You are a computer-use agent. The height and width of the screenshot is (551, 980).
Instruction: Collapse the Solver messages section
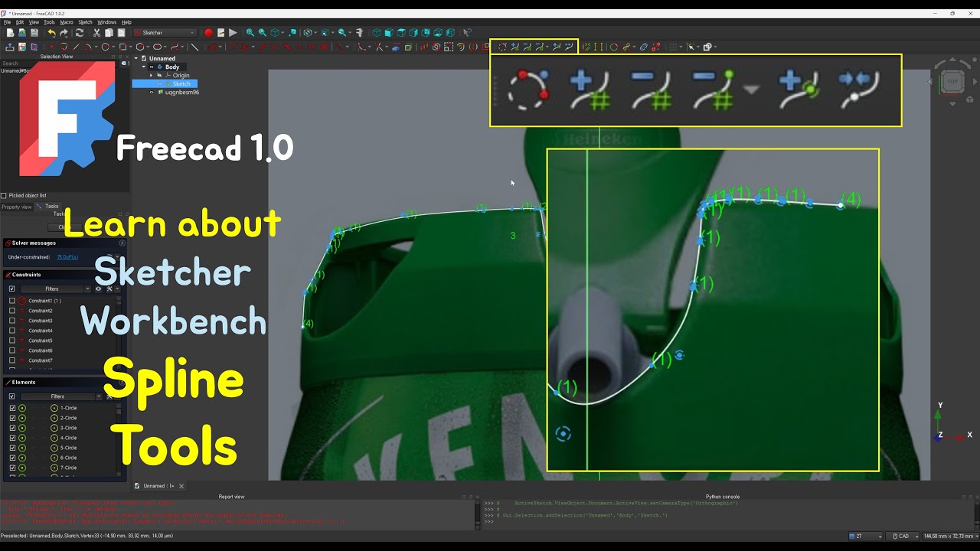tap(122, 243)
